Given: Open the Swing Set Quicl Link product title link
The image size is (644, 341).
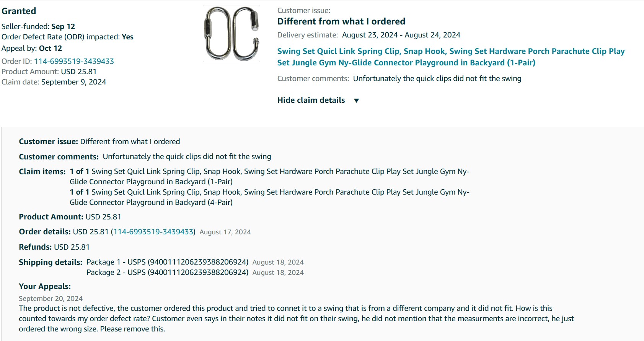Looking at the screenshot, I should [x=451, y=57].
